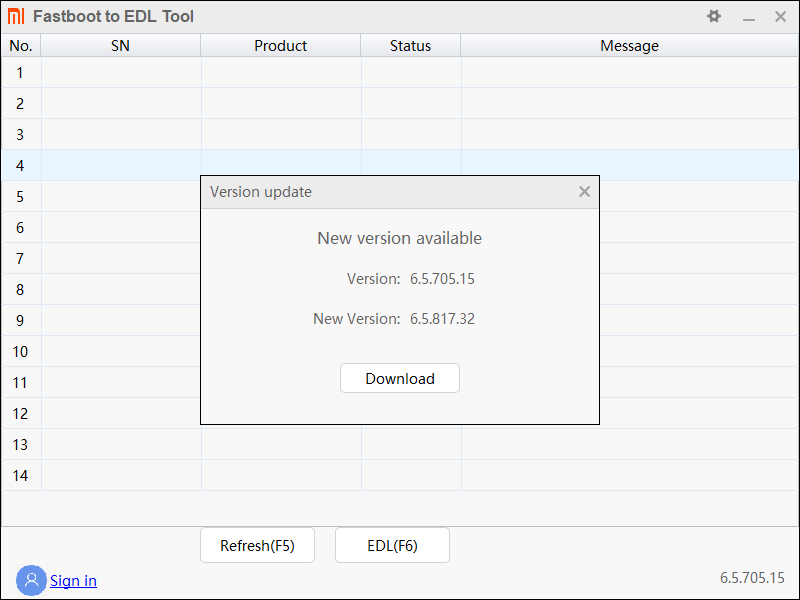The width and height of the screenshot is (800, 600).
Task: Click the SN column header
Action: pos(120,45)
